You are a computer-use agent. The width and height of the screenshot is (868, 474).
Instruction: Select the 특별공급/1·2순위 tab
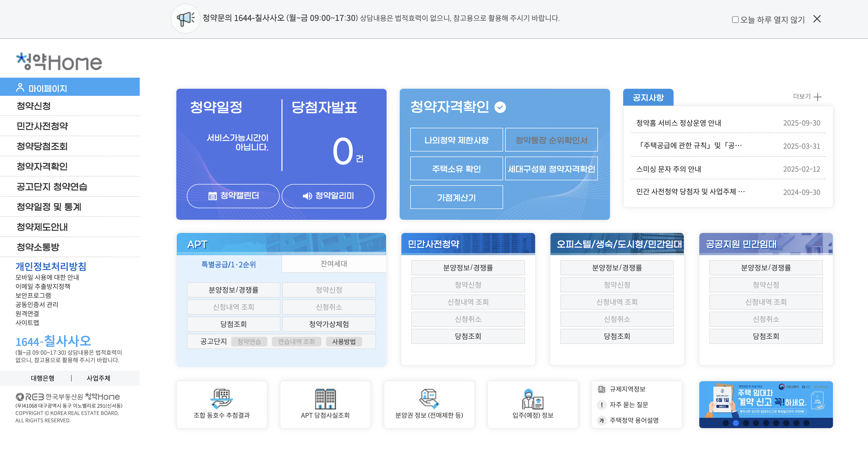pos(228,264)
